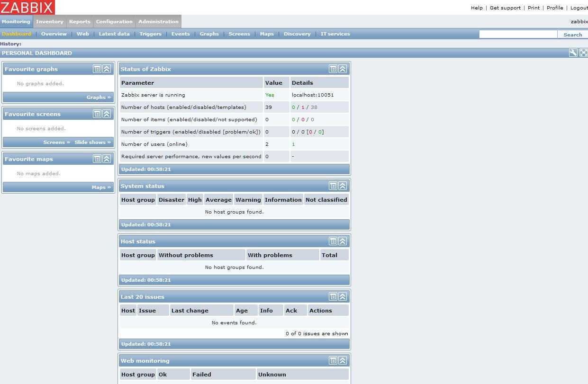588x384 pixels.
Task: Open the Profile link
Action: pos(555,8)
